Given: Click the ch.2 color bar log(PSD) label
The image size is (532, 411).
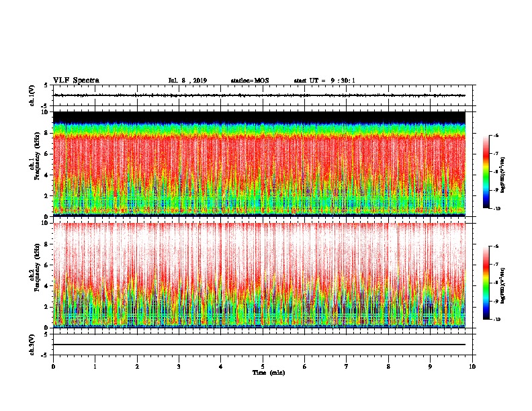Looking at the screenshot, I should coord(503,285).
